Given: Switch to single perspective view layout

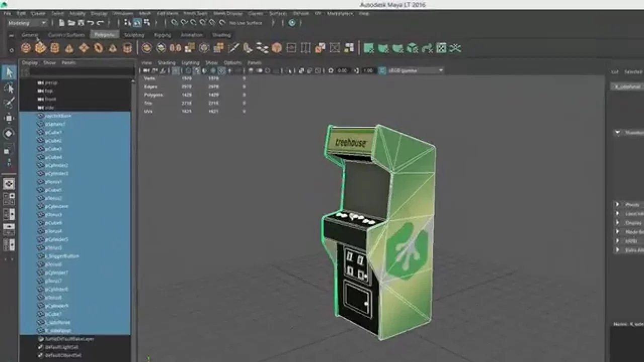Looking at the screenshot, I should pyautogui.click(x=9, y=184).
